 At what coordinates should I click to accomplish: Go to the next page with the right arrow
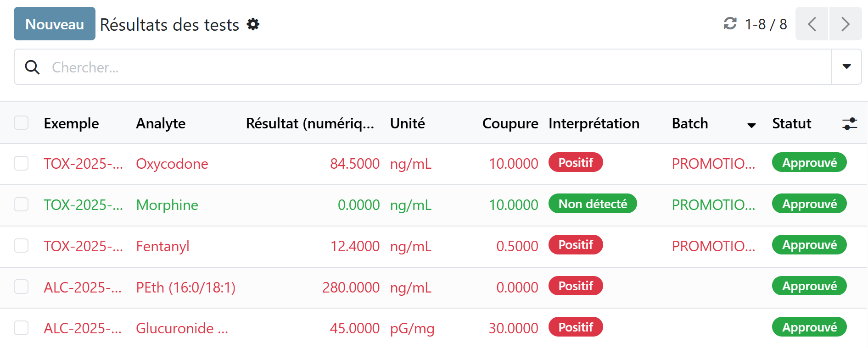(845, 24)
